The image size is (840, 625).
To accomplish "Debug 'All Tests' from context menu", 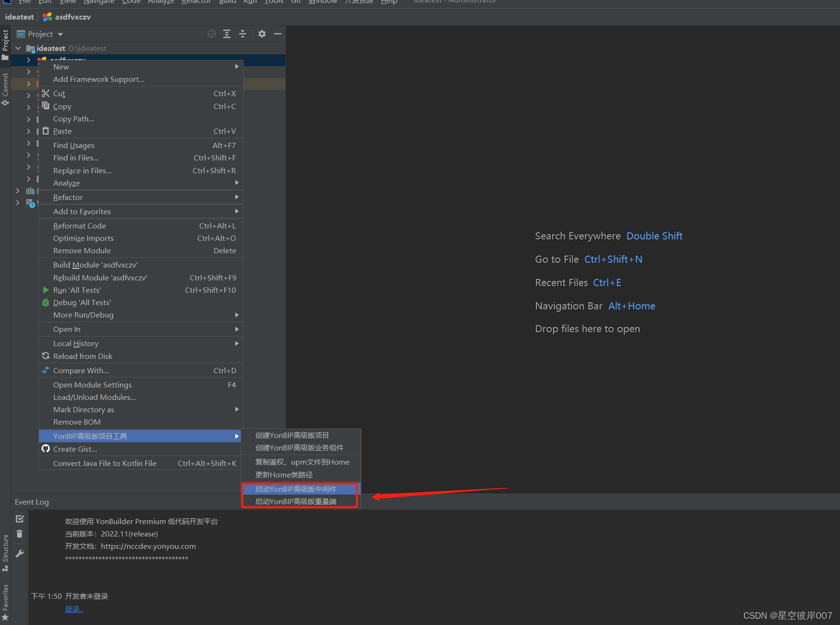I will pos(141,303).
